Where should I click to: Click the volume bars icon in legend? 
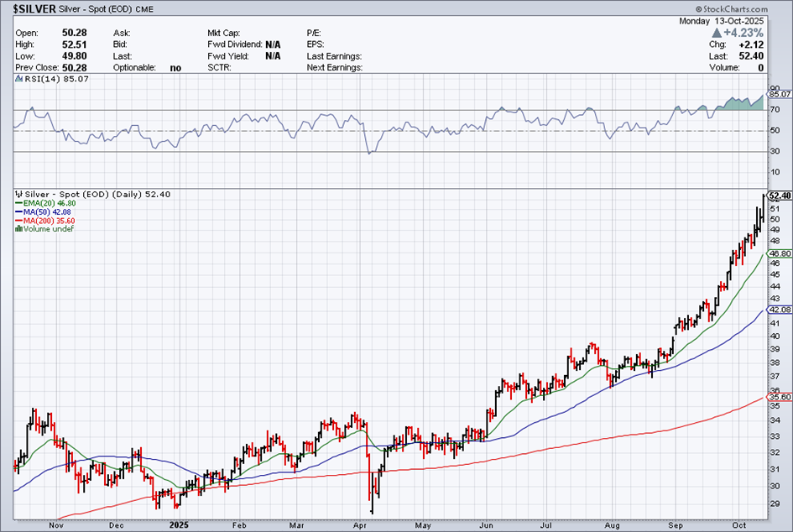pyautogui.click(x=19, y=228)
